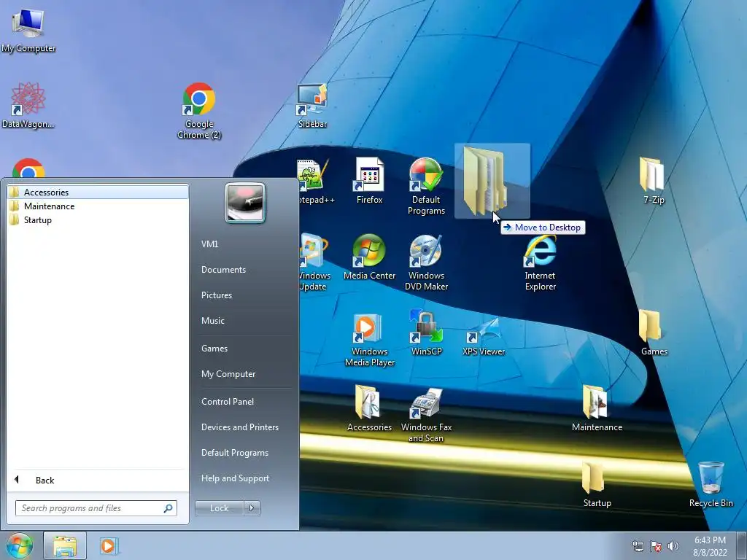Open the shutdown options arrow
This screenshot has width=747, height=560.
click(x=252, y=508)
